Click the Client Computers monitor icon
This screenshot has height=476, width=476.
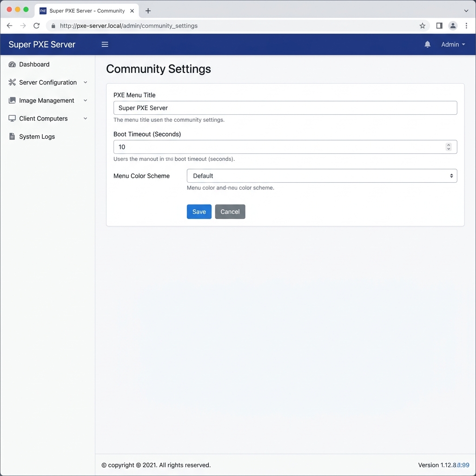(12, 119)
